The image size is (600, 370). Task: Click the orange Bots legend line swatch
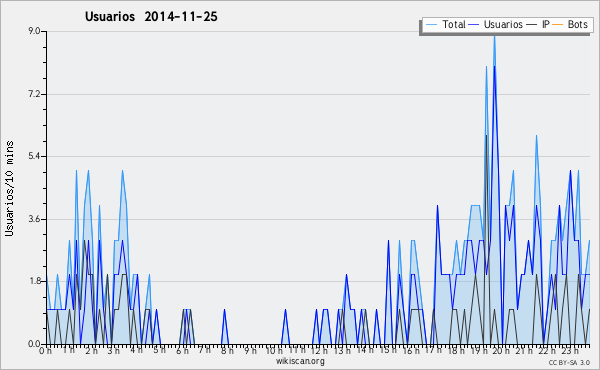click(558, 25)
